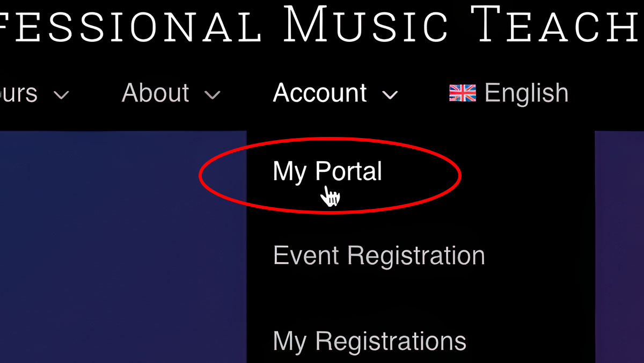This screenshot has width=644, height=363.
Task: Click the purple banner area right of the dropdown
Action: click(x=619, y=247)
